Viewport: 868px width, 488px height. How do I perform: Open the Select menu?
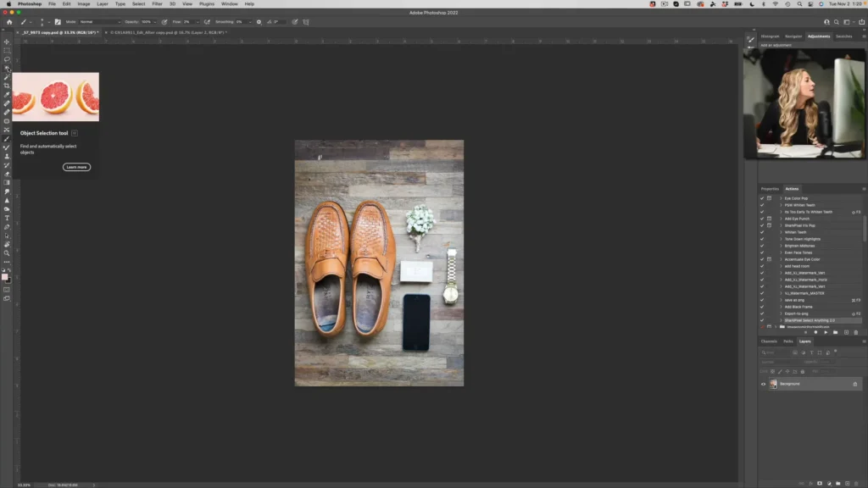point(138,4)
